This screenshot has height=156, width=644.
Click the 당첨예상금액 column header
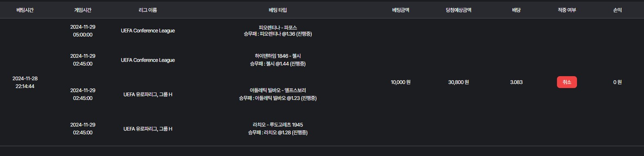(458, 10)
